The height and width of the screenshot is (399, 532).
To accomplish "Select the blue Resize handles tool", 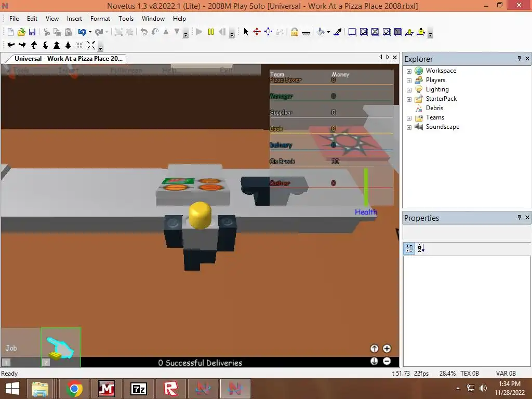I will click(x=269, y=32).
